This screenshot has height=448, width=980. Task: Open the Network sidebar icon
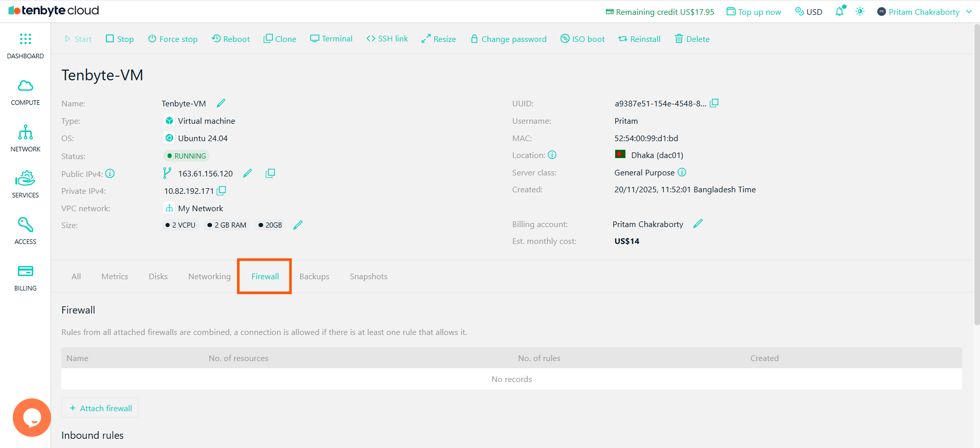tap(26, 132)
